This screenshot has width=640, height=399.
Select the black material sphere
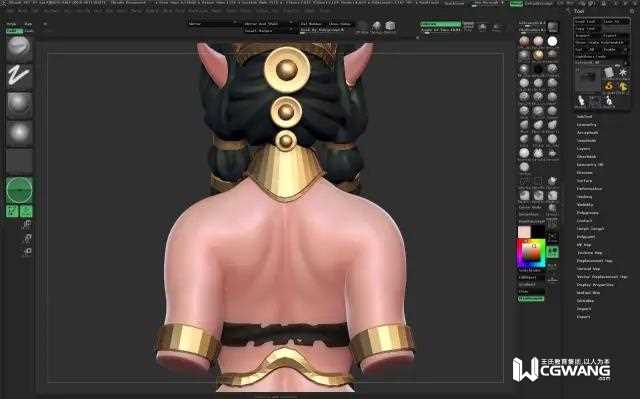coord(538,69)
